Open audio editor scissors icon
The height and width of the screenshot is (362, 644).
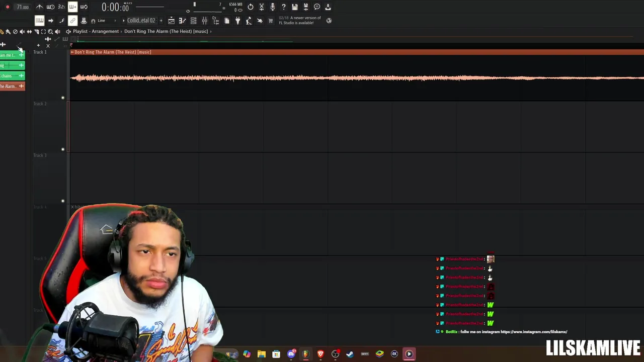point(262,7)
